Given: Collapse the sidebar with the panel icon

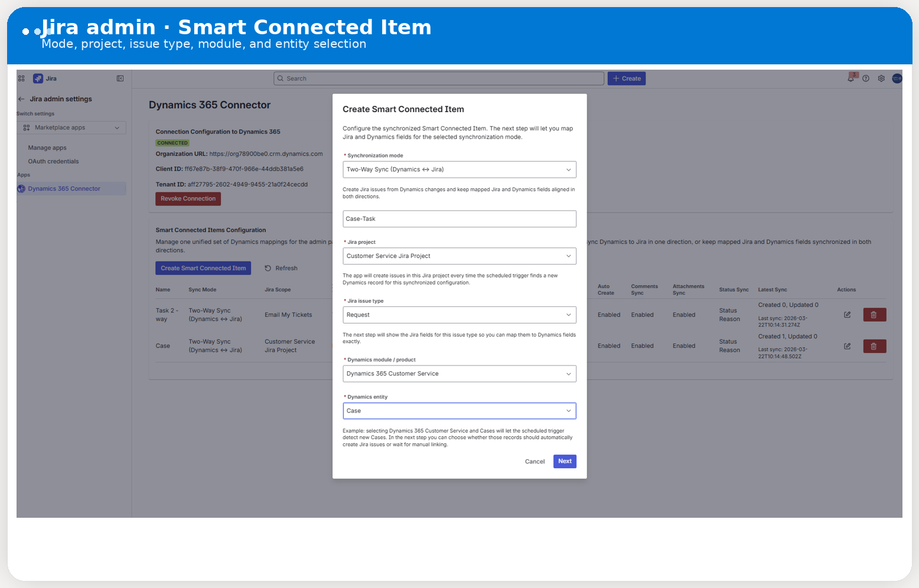Looking at the screenshot, I should pos(120,78).
